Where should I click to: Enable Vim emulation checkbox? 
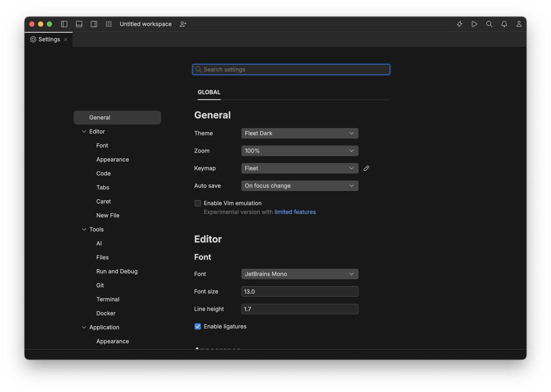[198, 203]
